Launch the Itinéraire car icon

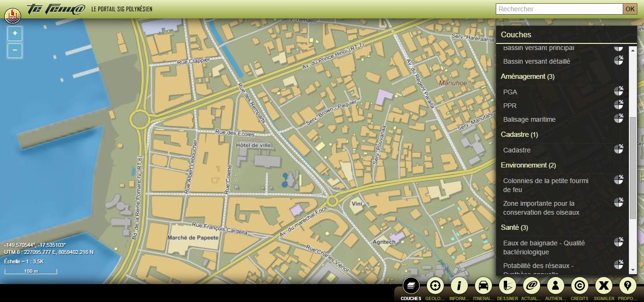[x=483, y=286]
